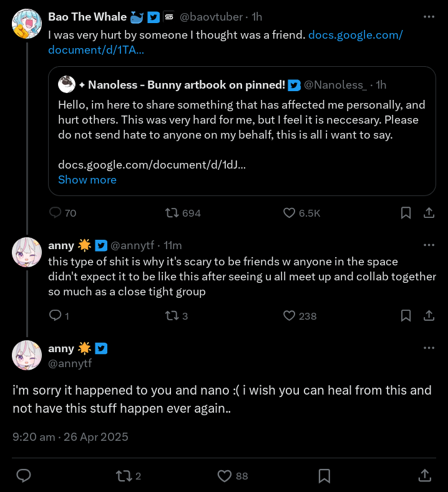448x492 pixels.
Task: Open the 9:20 am 26 Apr 2025 timestamp
Action: coord(71,437)
